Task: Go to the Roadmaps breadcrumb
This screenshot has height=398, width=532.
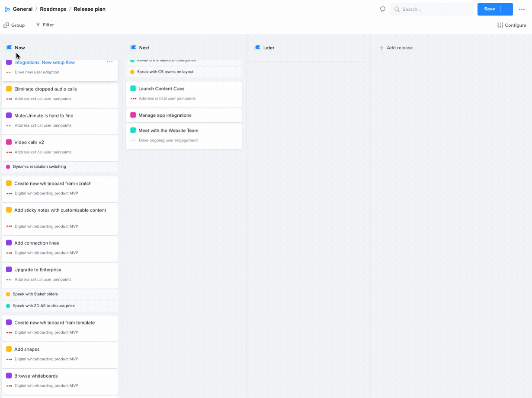Action: (x=53, y=9)
